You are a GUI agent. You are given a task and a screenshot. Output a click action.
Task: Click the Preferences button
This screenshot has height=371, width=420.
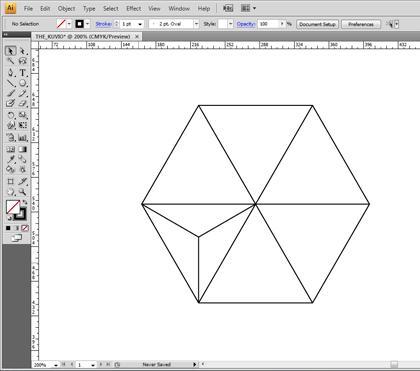[x=361, y=24]
